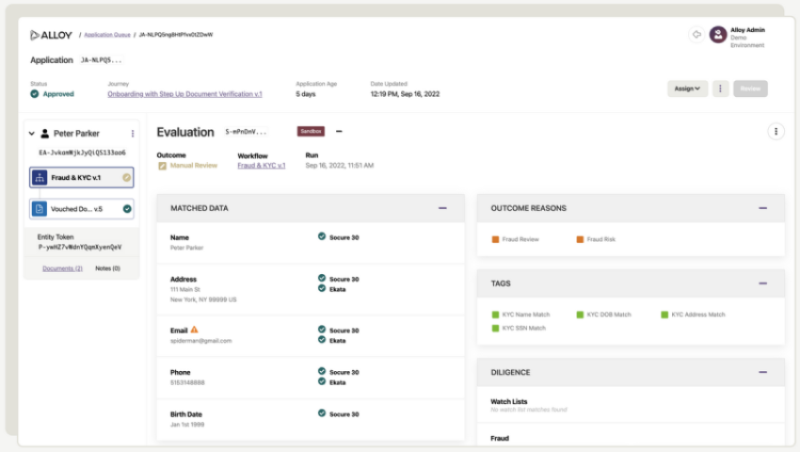Click the Vouched document icon

point(39,209)
